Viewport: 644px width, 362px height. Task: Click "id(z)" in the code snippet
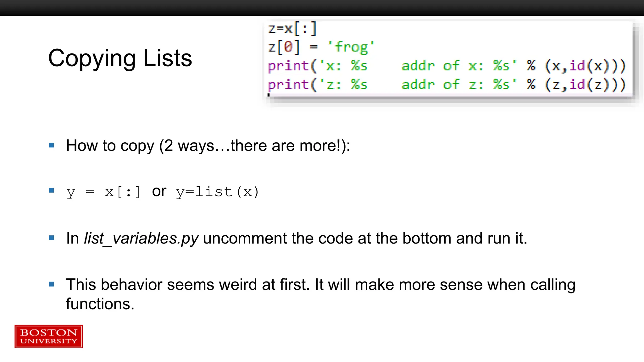pyautogui.click(x=589, y=85)
